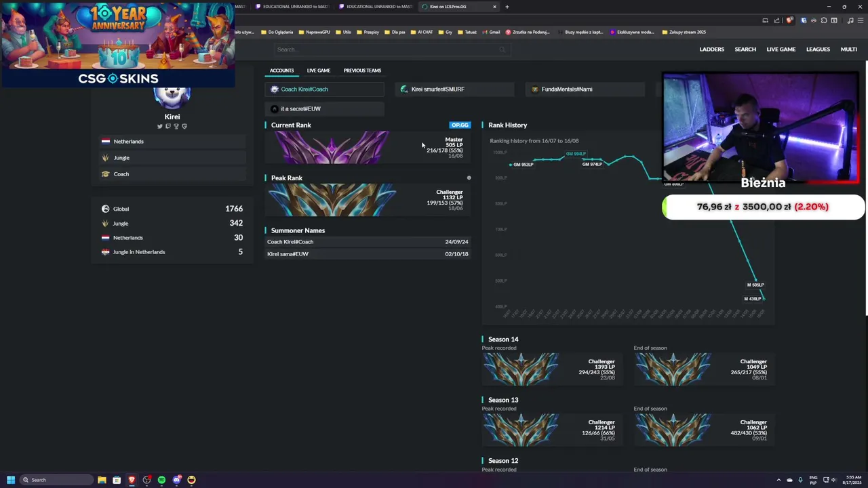Open the Przepisy bookmark folder

368,32
